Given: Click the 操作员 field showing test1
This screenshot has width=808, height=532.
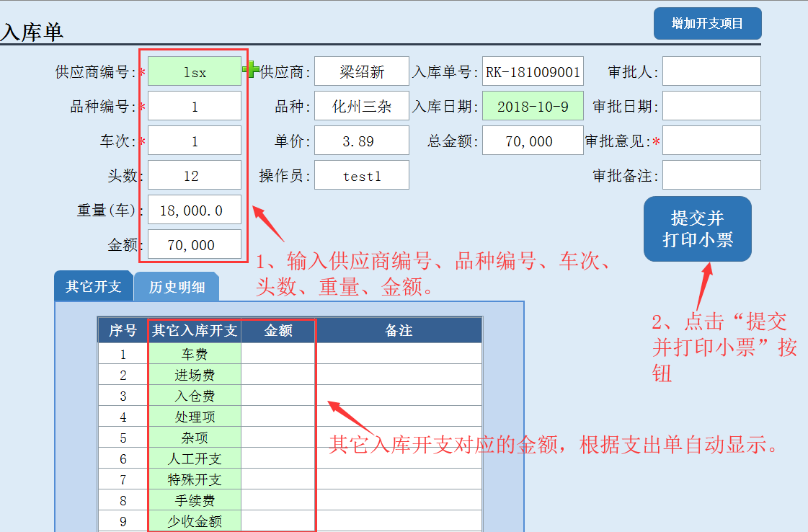Looking at the screenshot, I should click(x=362, y=174).
